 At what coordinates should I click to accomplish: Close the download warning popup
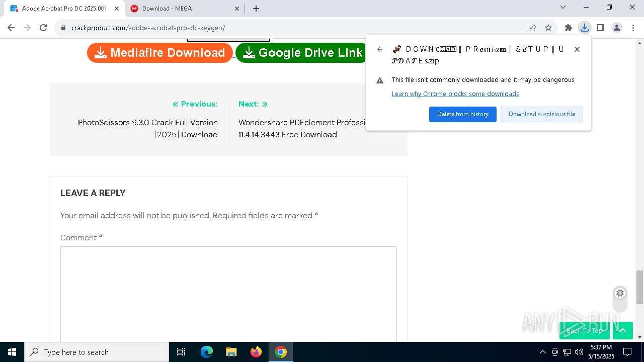577,49
